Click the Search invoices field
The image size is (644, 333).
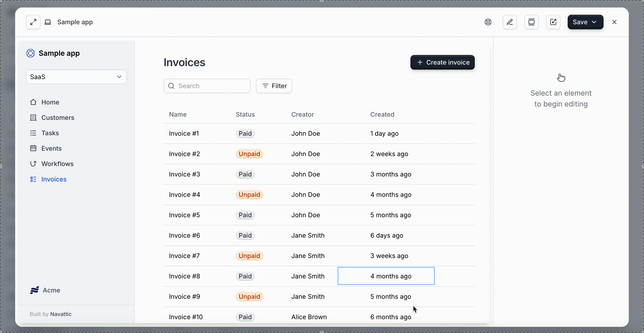click(x=207, y=86)
